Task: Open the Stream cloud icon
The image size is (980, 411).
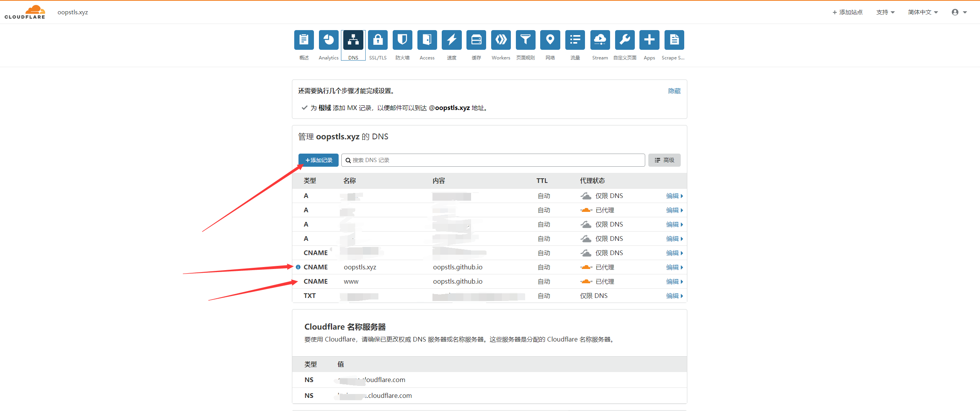Action: [x=600, y=40]
